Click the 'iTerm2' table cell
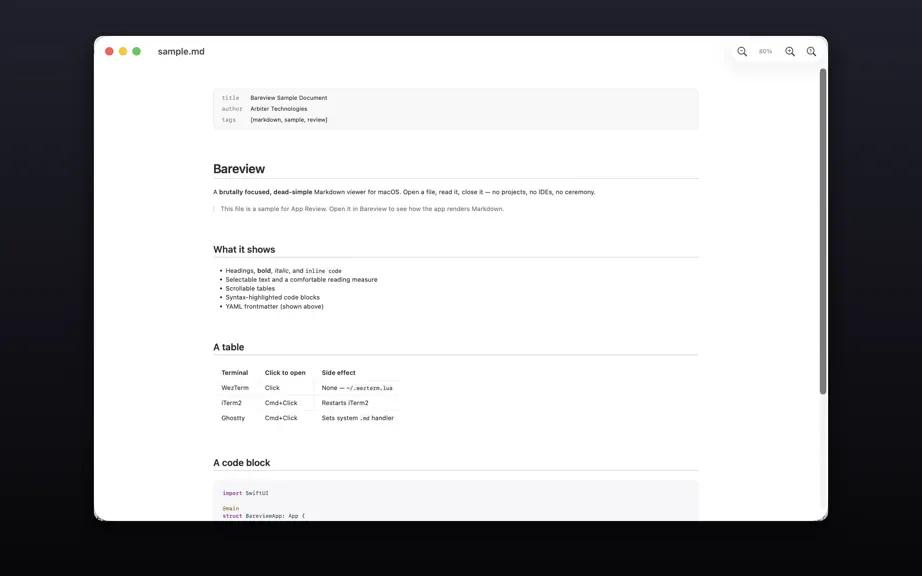The image size is (922, 576). point(231,403)
